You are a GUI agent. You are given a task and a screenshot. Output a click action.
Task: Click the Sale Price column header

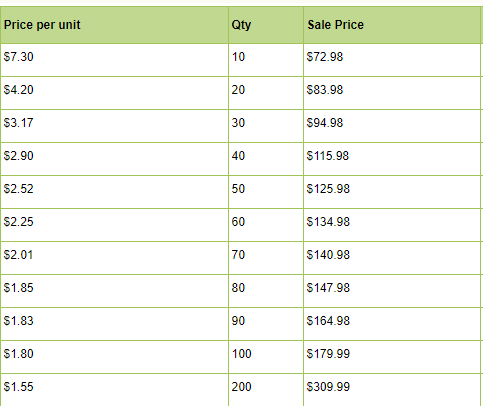click(392, 25)
